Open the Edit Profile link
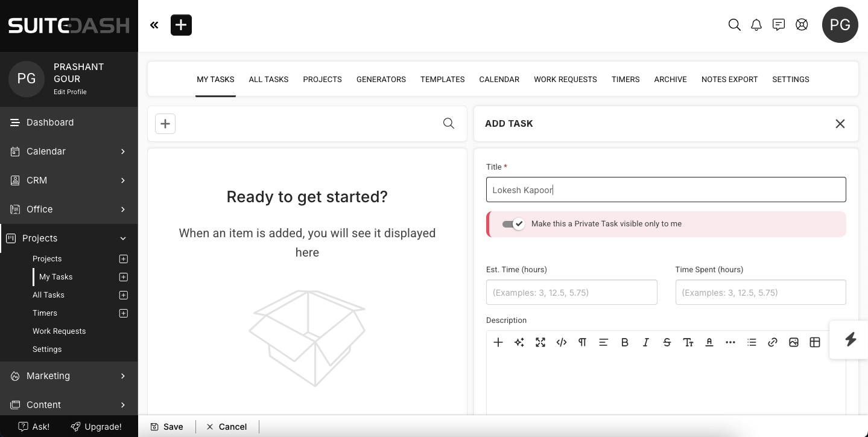The width and height of the screenshot is (868, 437). [70, 92]
